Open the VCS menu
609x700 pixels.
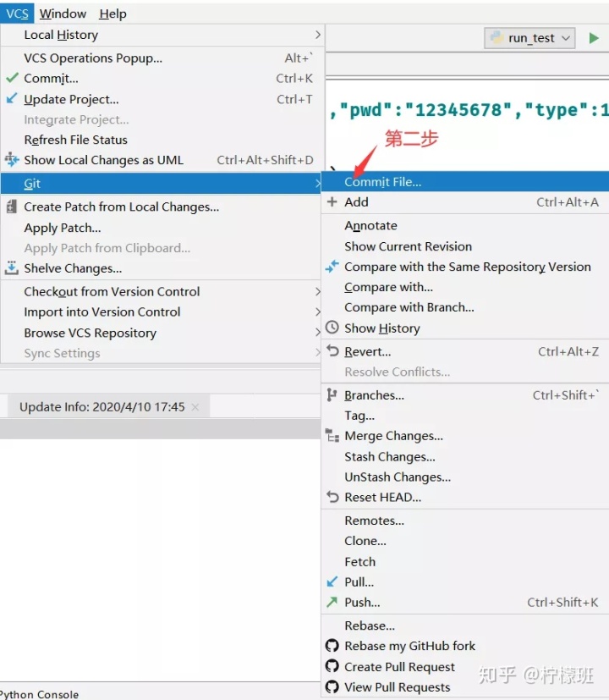[17, 14]
